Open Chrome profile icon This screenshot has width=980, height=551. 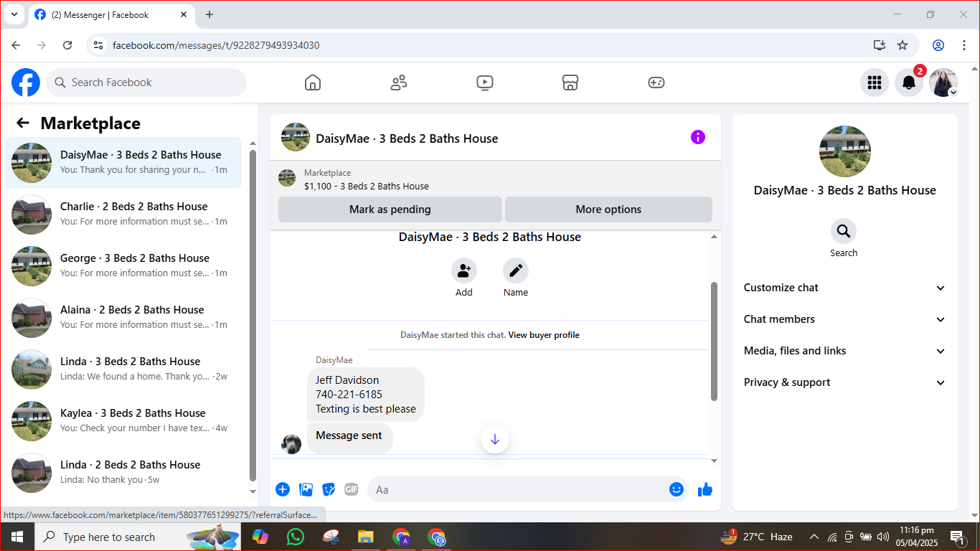point(938,45)
